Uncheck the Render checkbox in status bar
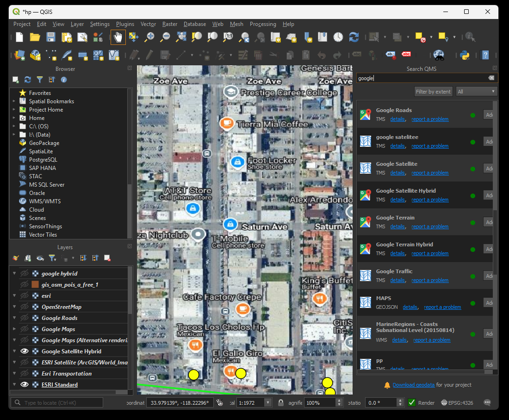The height and width of the screenshot is (420, 509). (x=411, y=403)
